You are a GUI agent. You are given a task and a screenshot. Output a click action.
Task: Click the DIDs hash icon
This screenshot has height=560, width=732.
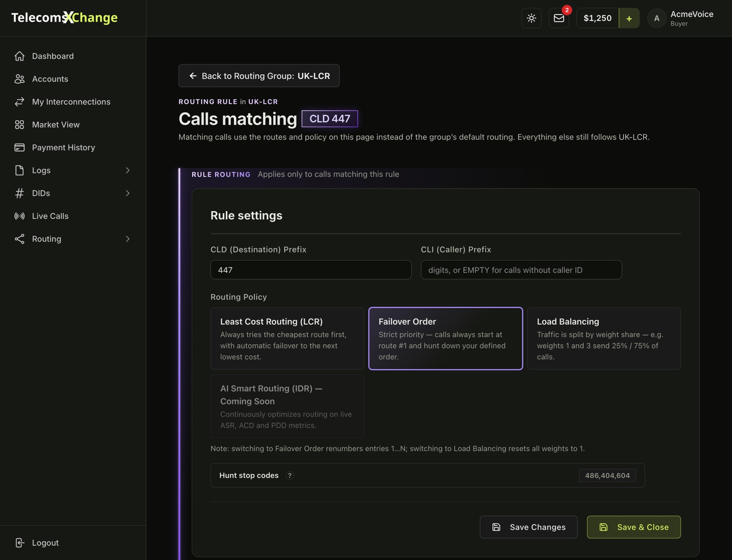pyautogui.click(x=19, y=193)
